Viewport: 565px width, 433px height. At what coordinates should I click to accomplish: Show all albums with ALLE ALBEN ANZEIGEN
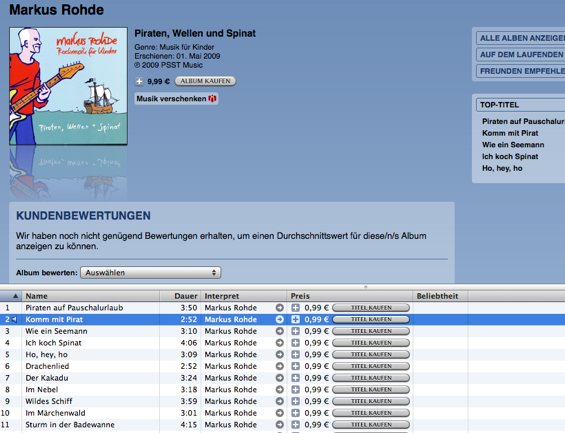pos(521,38)
